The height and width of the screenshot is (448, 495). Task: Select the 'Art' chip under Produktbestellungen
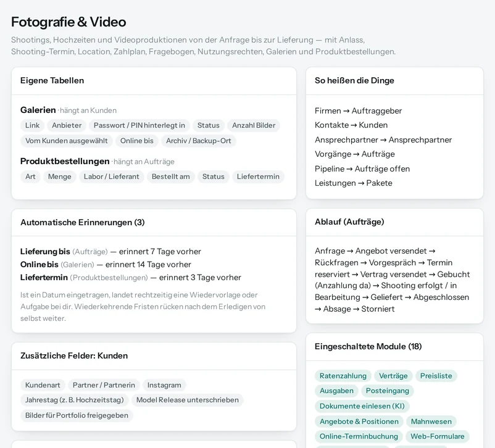30,176
